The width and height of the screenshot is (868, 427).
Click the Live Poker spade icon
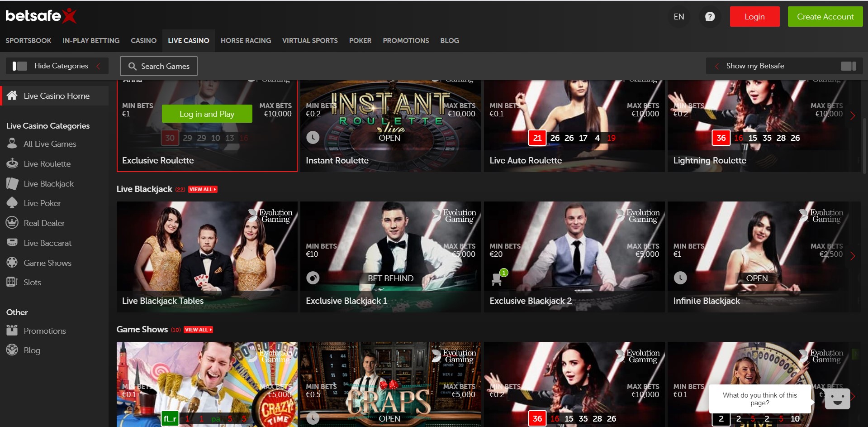12,203
